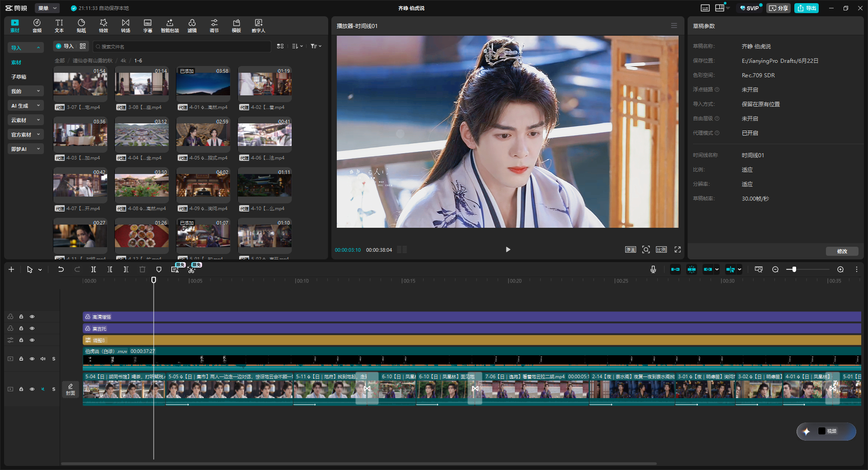
Task: Click the 分享 share button
Action: click(778, 8)
